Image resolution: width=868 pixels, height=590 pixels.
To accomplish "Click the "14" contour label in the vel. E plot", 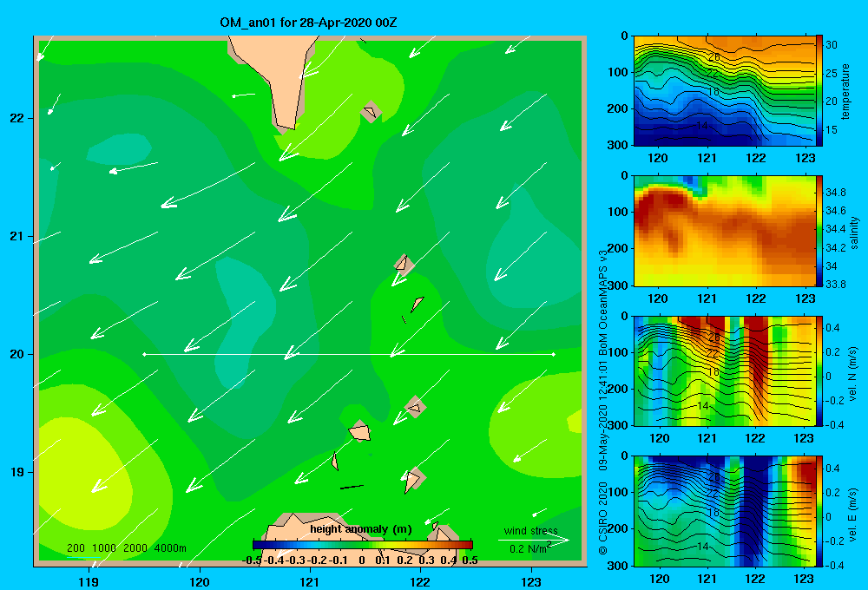I will (702, 547).
